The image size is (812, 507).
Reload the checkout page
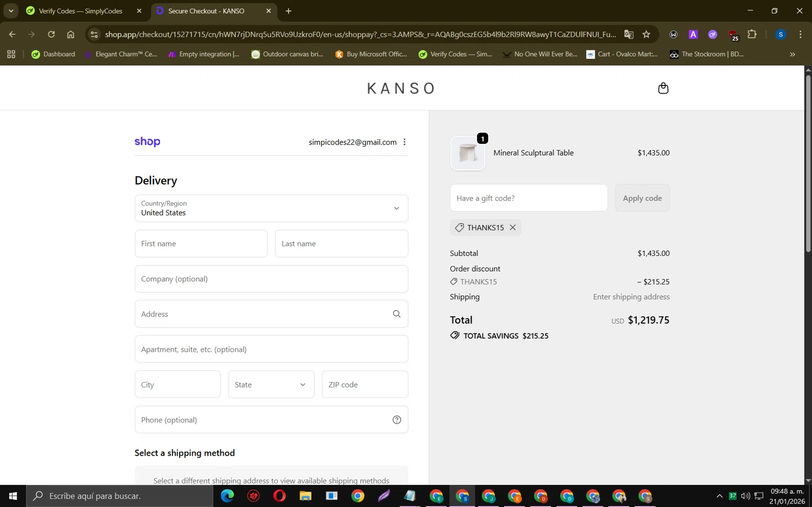click(51, 34)
